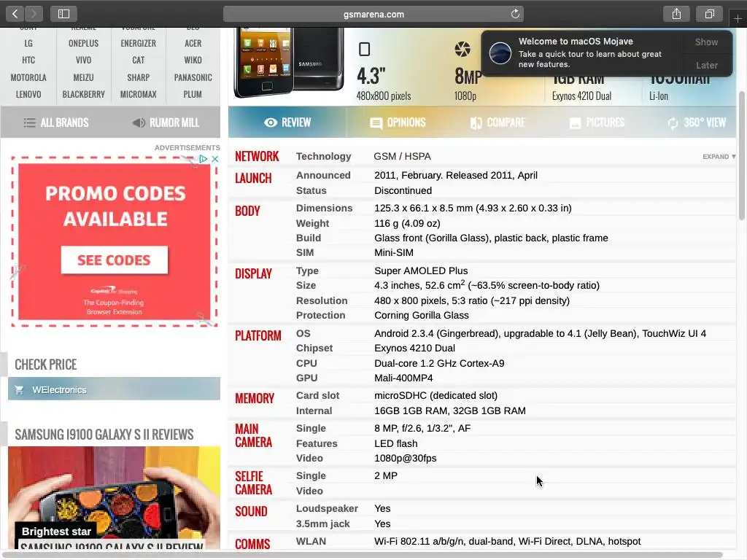Click See Codes ad button

[x=115, y=260]
